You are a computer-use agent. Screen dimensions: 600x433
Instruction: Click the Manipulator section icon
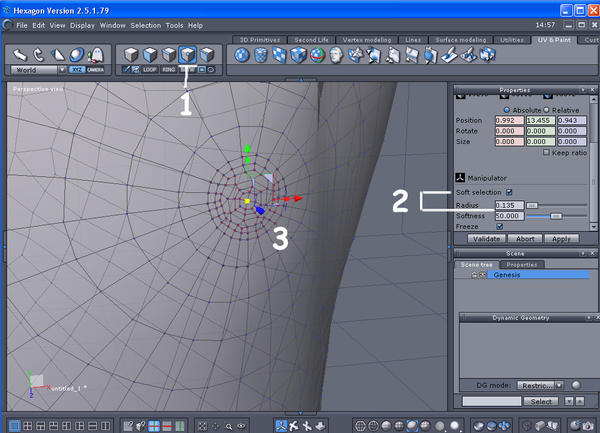[460, 176]
